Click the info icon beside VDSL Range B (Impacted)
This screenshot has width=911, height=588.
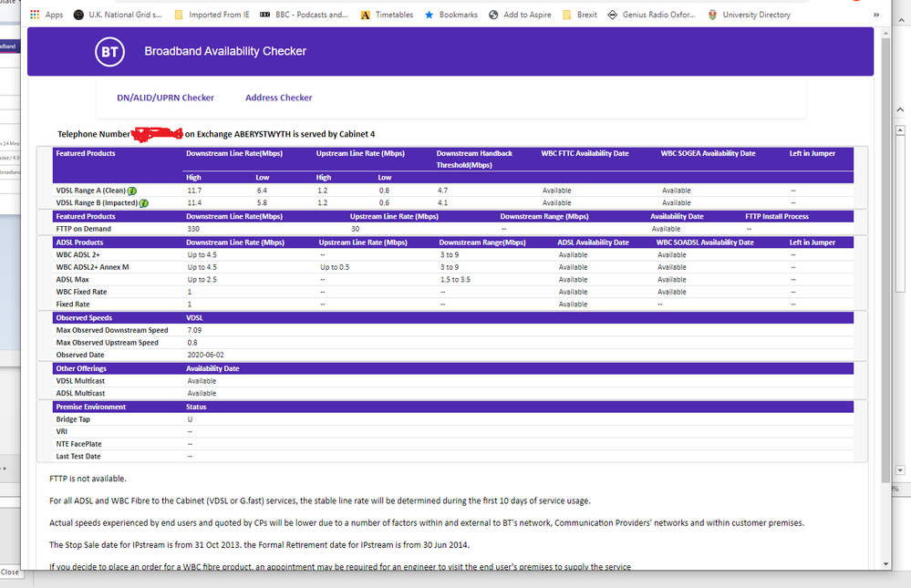(x=142, y=202)
